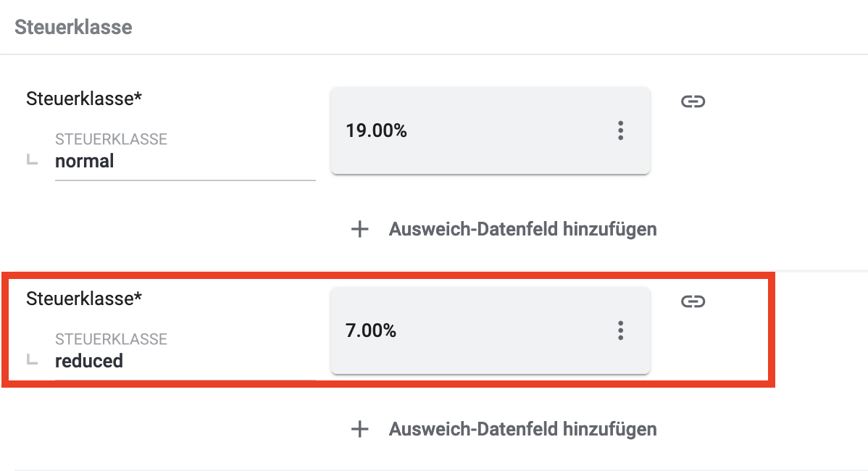
Task: Open the three-dot menu on the 7.00% card
Action: (620, 331)
